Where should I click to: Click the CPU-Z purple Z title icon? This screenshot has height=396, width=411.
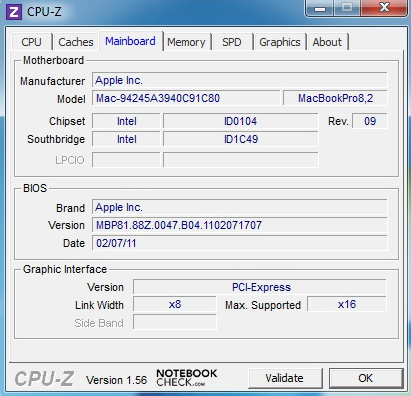(x=14, y=12)
